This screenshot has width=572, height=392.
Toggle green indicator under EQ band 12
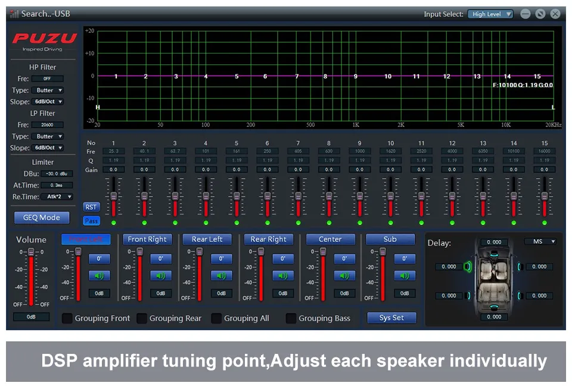(x=452, y=223)
